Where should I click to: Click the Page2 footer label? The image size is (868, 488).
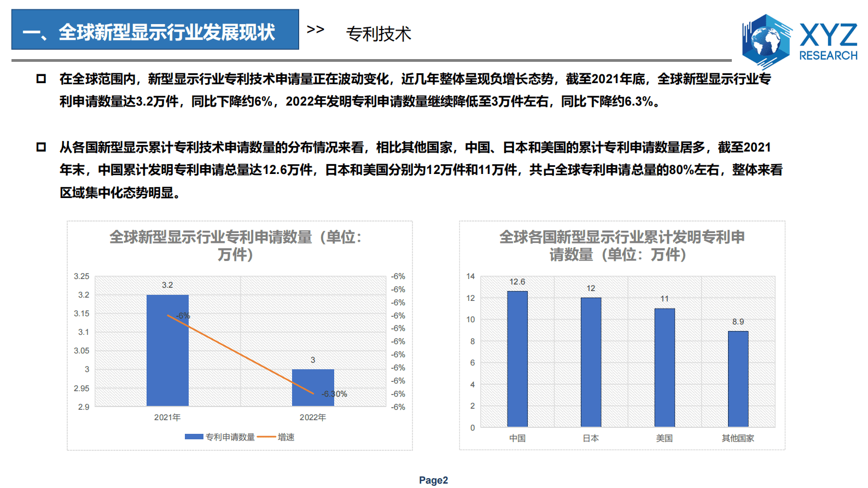point(434,480)
